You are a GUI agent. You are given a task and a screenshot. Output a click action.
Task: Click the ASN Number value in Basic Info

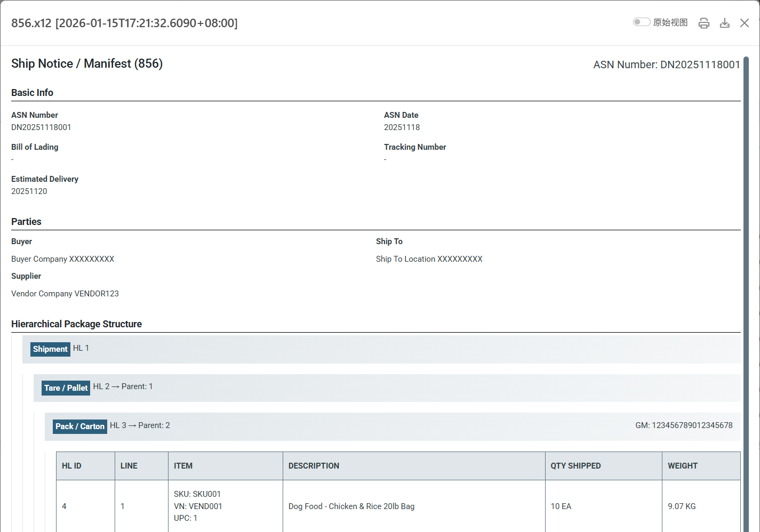coord(41,127)
